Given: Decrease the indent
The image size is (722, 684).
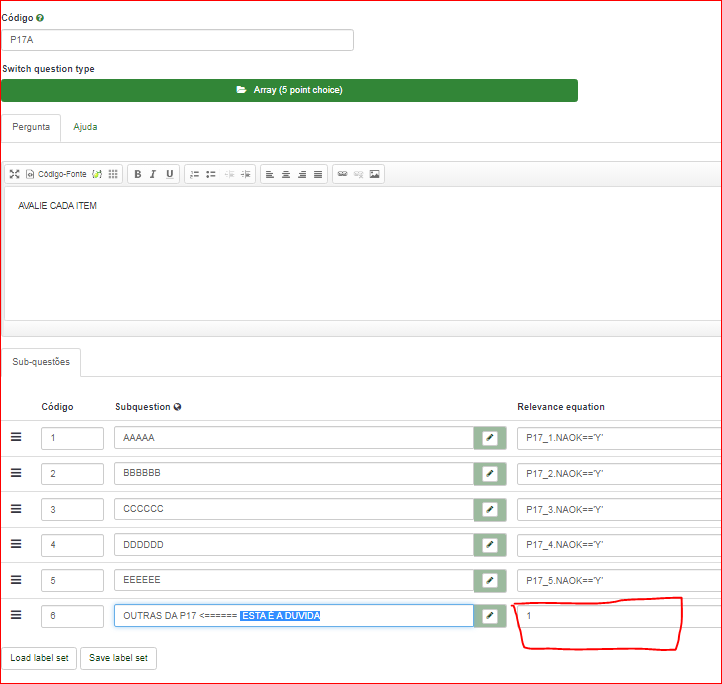Looking at the screenshot, I should pos(229,174).
